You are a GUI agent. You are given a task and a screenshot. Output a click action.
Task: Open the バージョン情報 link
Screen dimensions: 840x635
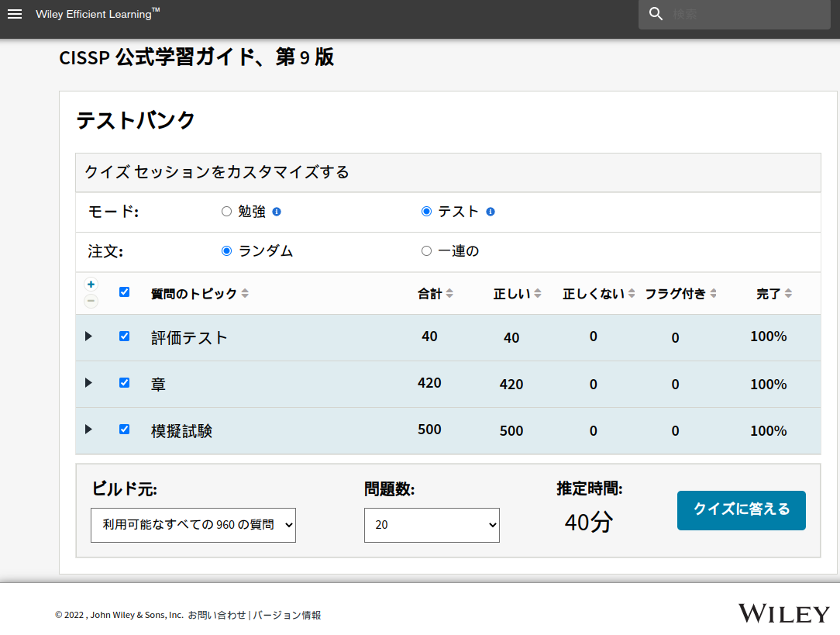(x=287, y=615)
